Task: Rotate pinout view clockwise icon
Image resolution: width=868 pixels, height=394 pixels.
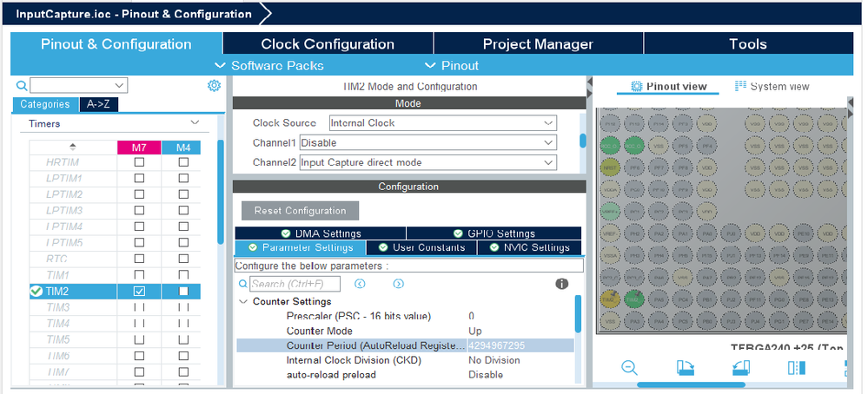Action: click(686, 367)
